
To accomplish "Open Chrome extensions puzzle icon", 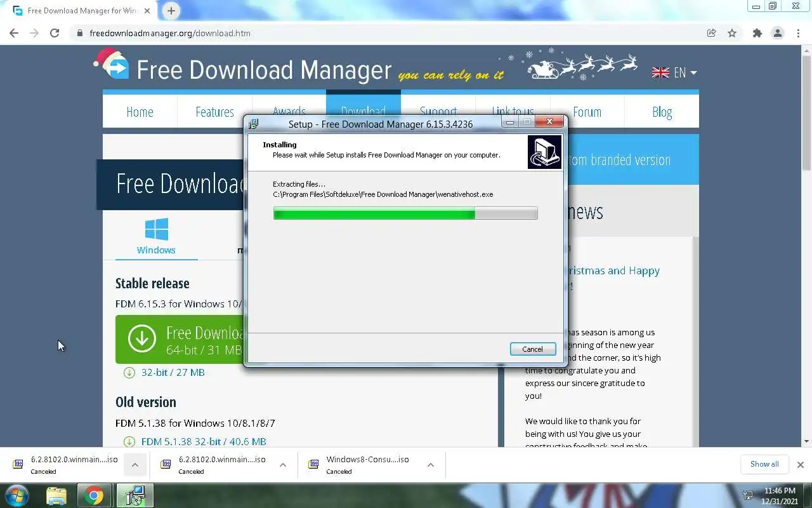I will [757, 33].
